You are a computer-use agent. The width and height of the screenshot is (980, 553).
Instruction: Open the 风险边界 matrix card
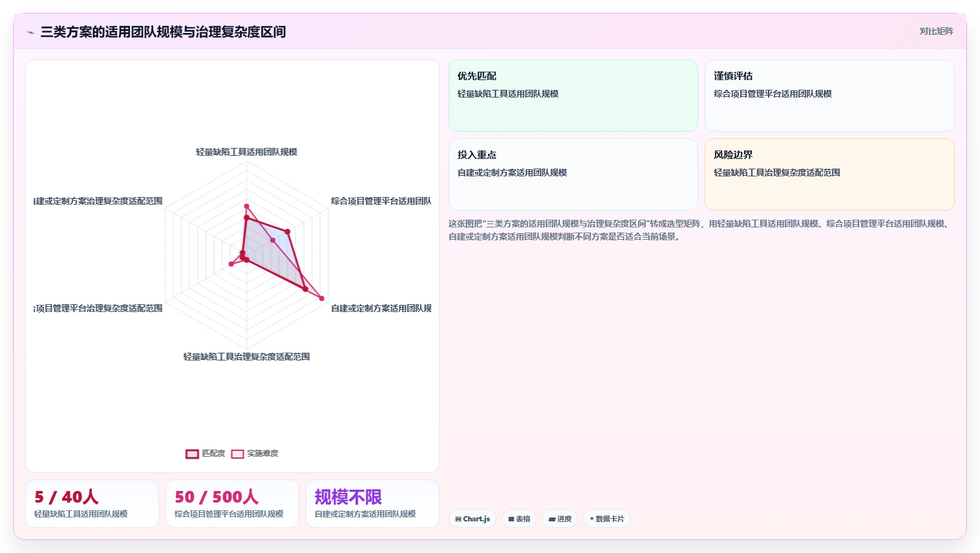829,174
